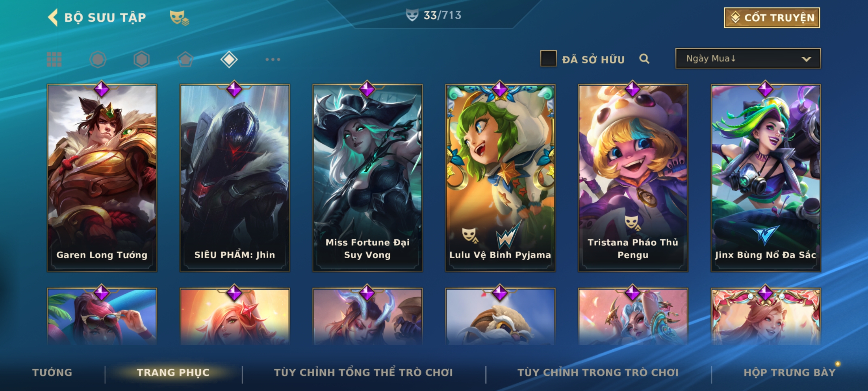The width and height of the screenshot is (868, 391).
Task: Click the Cốt Truyện button
Action: tap(772, 18)
